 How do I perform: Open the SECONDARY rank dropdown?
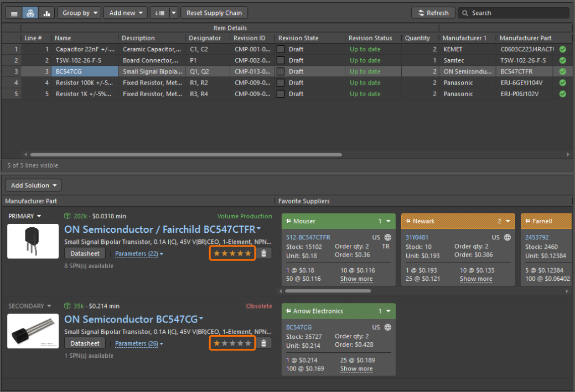click(x=30, y=306)
